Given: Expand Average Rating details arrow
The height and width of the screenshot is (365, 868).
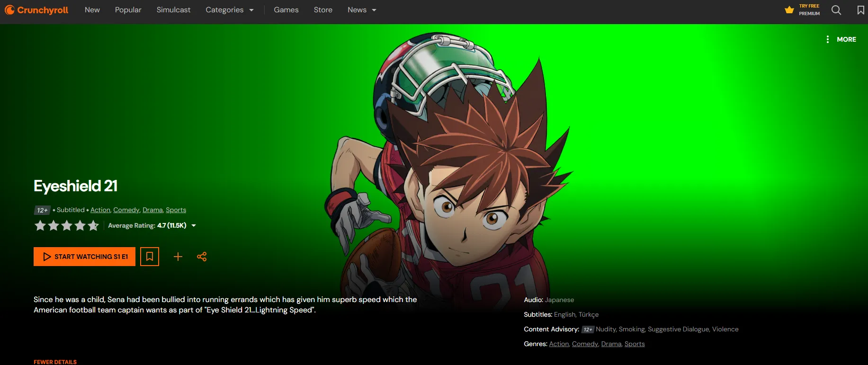Looking at the screenshot, I should pyautogui.click(x=194, y=226).
